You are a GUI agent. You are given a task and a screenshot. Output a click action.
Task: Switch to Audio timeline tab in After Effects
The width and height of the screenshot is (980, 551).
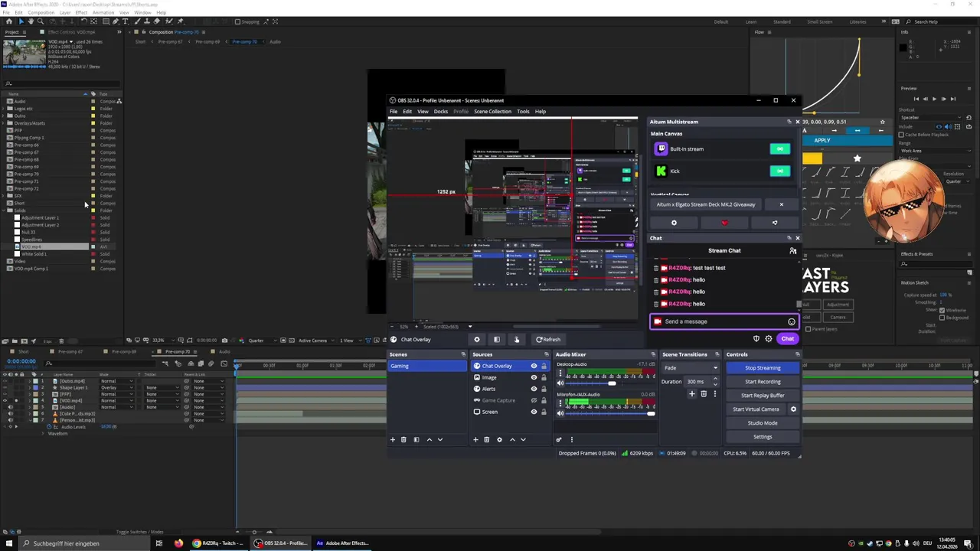coord(224,352)
